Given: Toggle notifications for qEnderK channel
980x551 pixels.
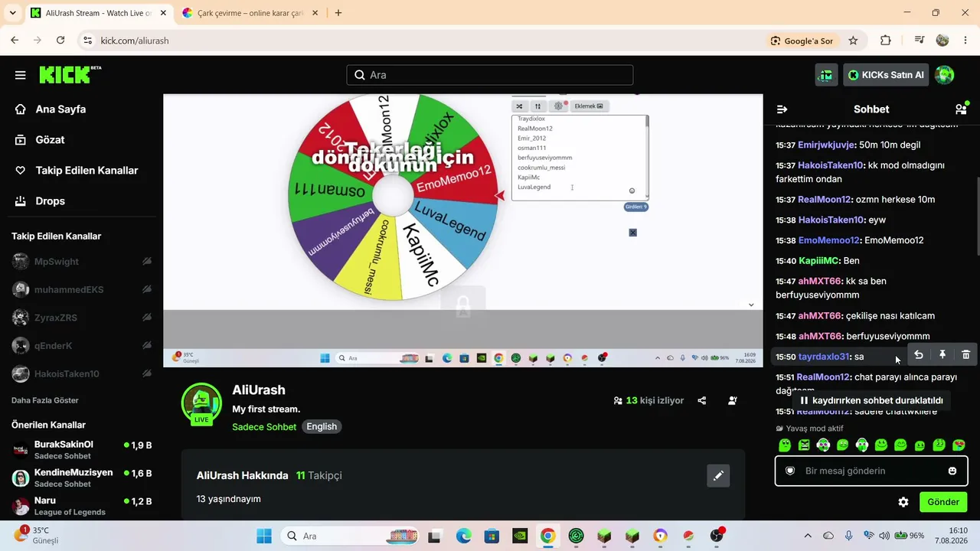Looking at the screenshot, I should click(x=146, y=346).
